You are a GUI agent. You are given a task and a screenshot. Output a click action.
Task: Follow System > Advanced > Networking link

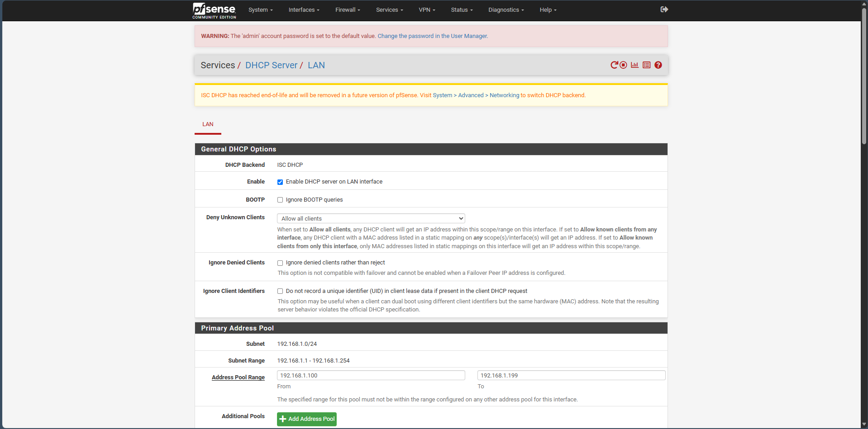tap(476, 95)
